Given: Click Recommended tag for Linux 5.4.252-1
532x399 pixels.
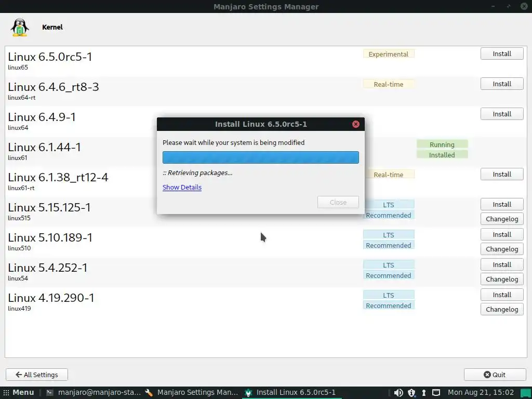Looking at the screenshot, I should [x=389, y=275].
